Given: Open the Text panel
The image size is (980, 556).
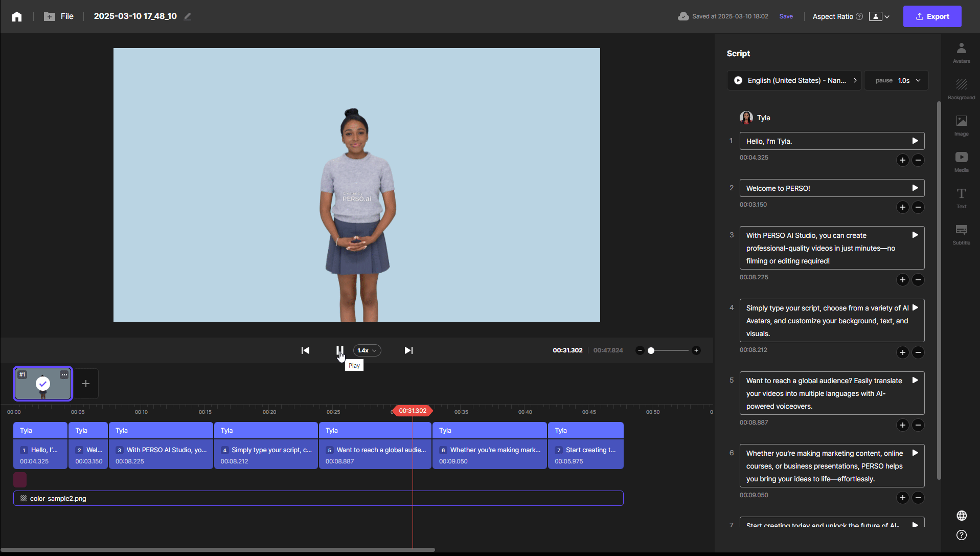Looking at the screenshot, I should point(961,198).
